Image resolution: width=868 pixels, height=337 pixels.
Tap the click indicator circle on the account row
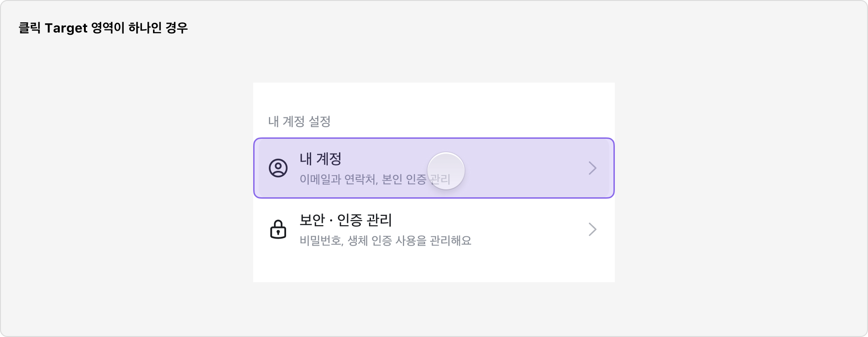[447, 171]
